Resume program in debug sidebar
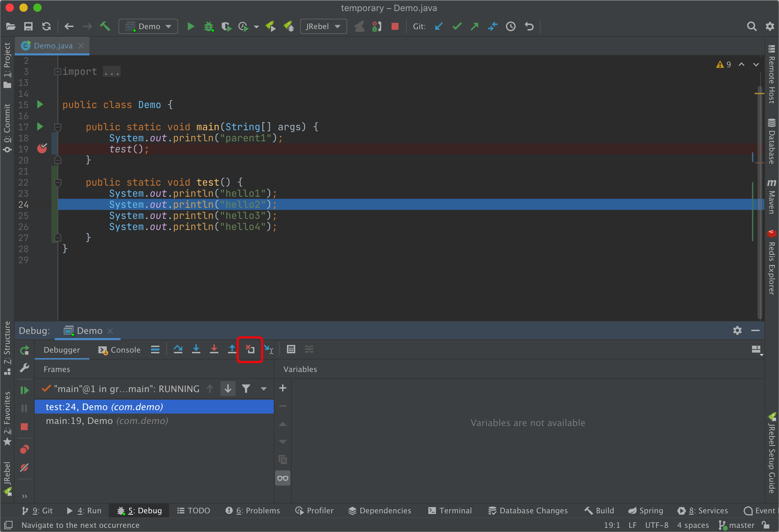Image resolution: width=779 pixels, height=532 pixels. pyautogui.click(x=24, y=390)
